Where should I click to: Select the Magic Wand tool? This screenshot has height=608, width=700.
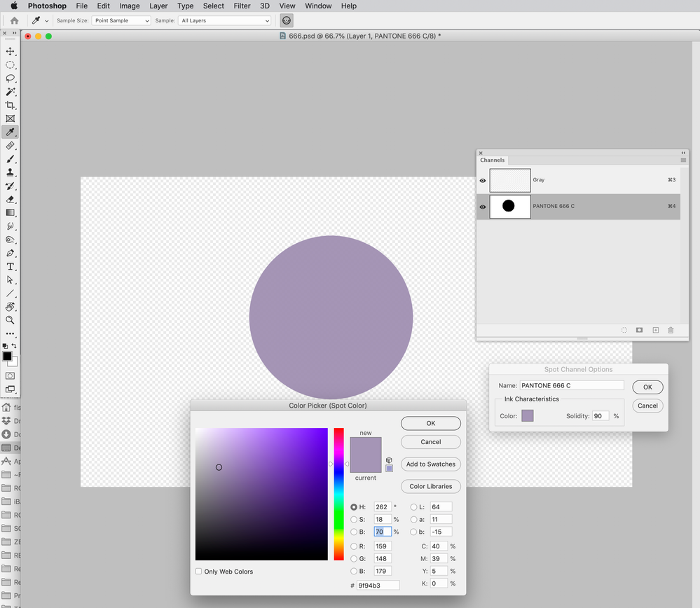10,92
